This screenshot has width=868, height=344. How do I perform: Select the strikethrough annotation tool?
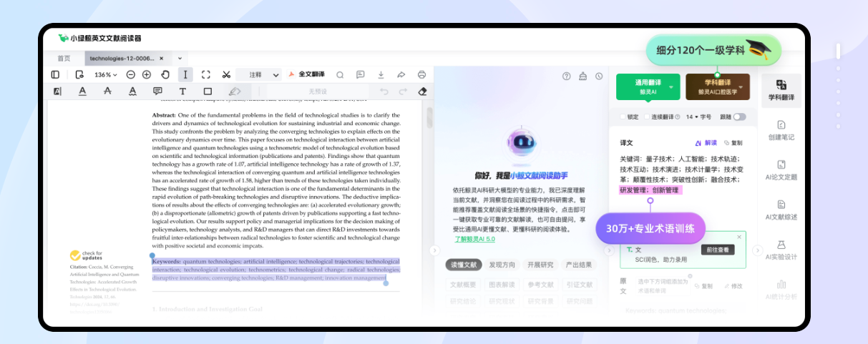coord(107,92)
